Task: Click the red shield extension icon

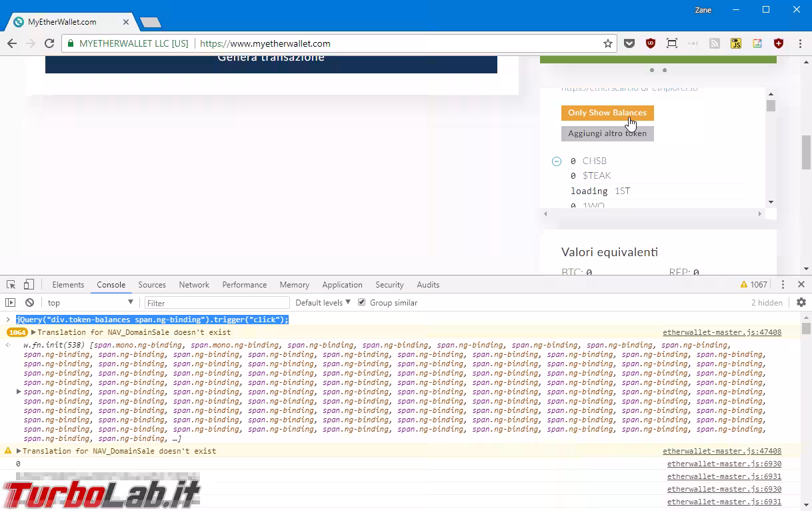Action: (x=779, y=43)
